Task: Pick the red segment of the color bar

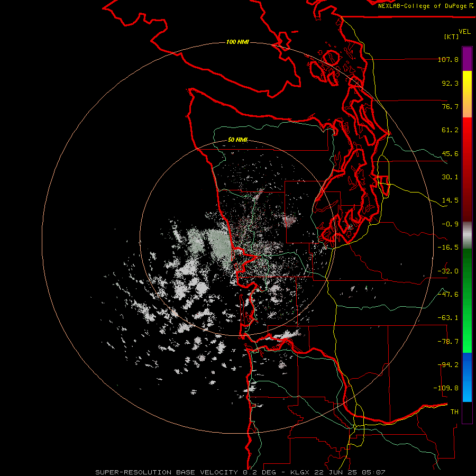Action: [x=467, y=169]
